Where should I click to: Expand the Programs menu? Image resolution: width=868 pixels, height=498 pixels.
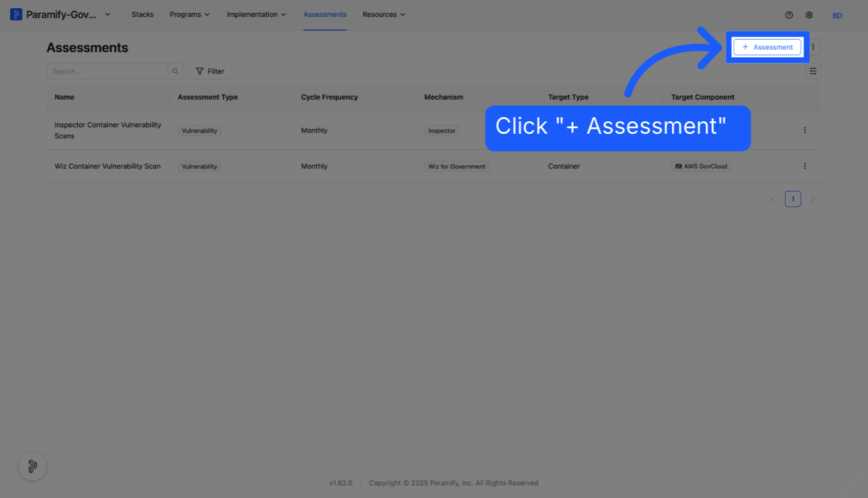(190, 14)
